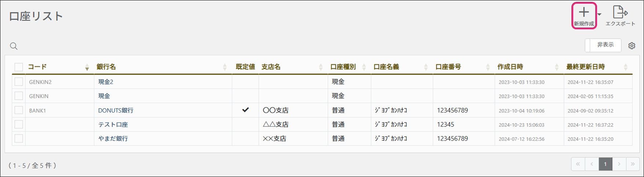Open table settings gear icon
The width and height of the screenshot is (644, 177).
632,46
